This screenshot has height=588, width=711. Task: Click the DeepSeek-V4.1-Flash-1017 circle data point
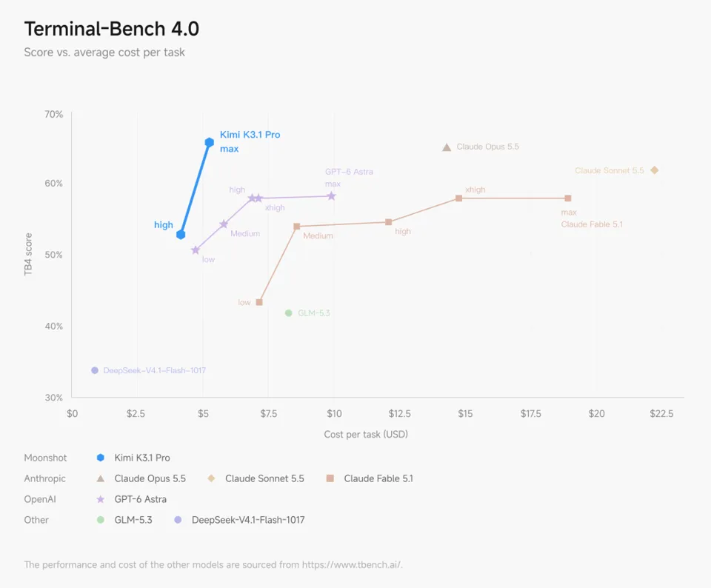[x=95, y=370]
